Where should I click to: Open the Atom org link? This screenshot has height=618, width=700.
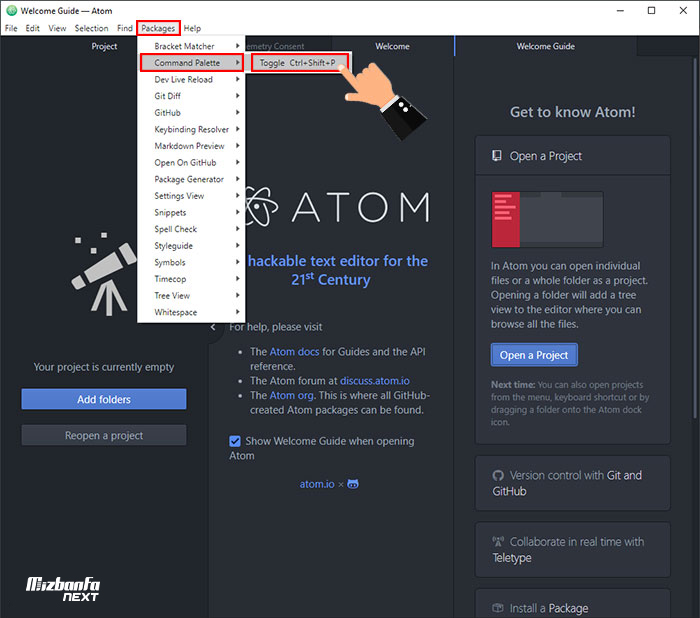[x=292, y=396]
